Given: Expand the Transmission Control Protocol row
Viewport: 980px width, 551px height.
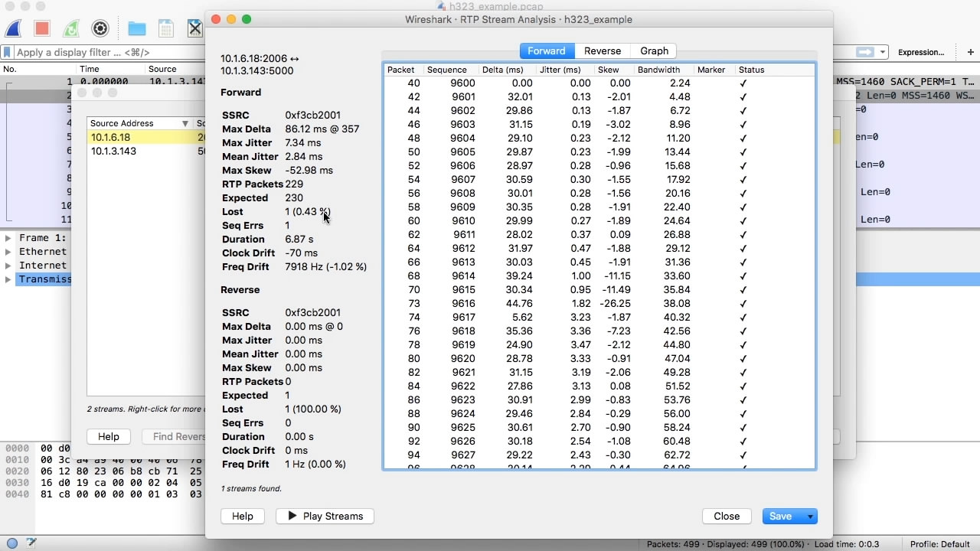Looking at the screenshot, I should tap(8, 279).
